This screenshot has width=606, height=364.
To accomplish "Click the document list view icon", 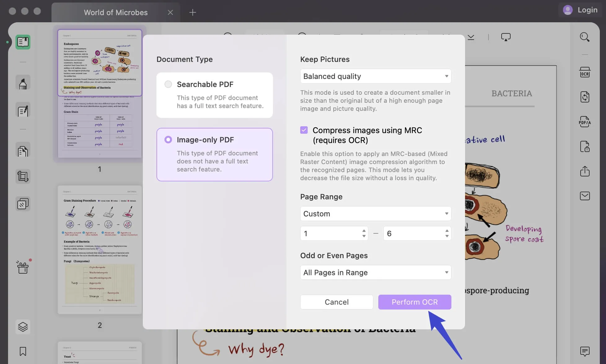I will (23, 41).
